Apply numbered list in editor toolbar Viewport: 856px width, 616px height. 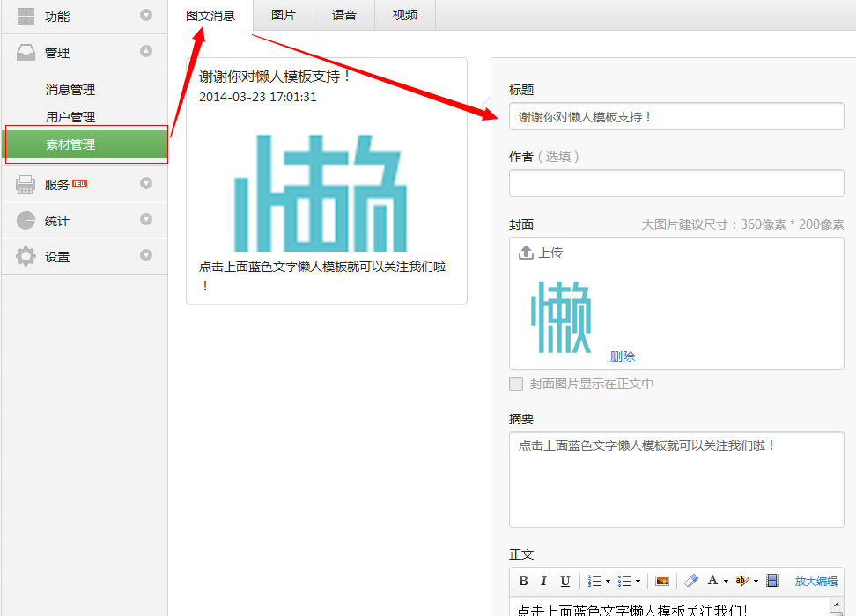point(594,581)
